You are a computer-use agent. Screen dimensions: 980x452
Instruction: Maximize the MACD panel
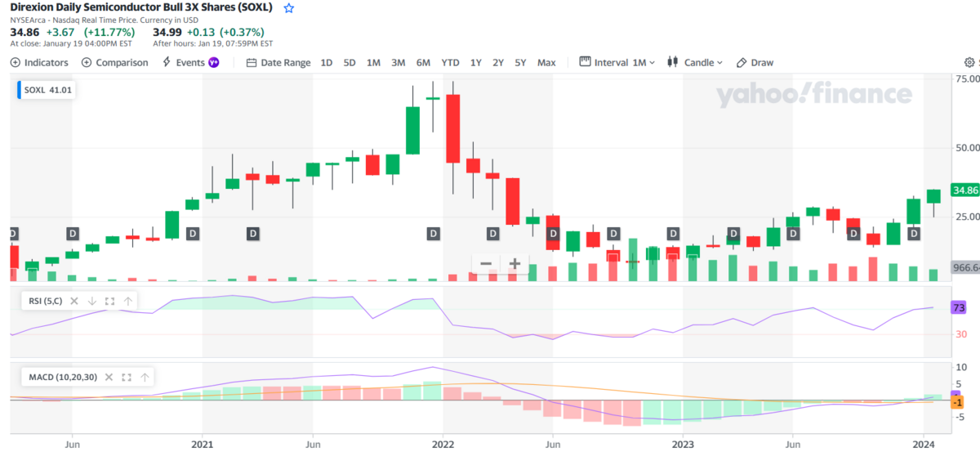[127, 377]
